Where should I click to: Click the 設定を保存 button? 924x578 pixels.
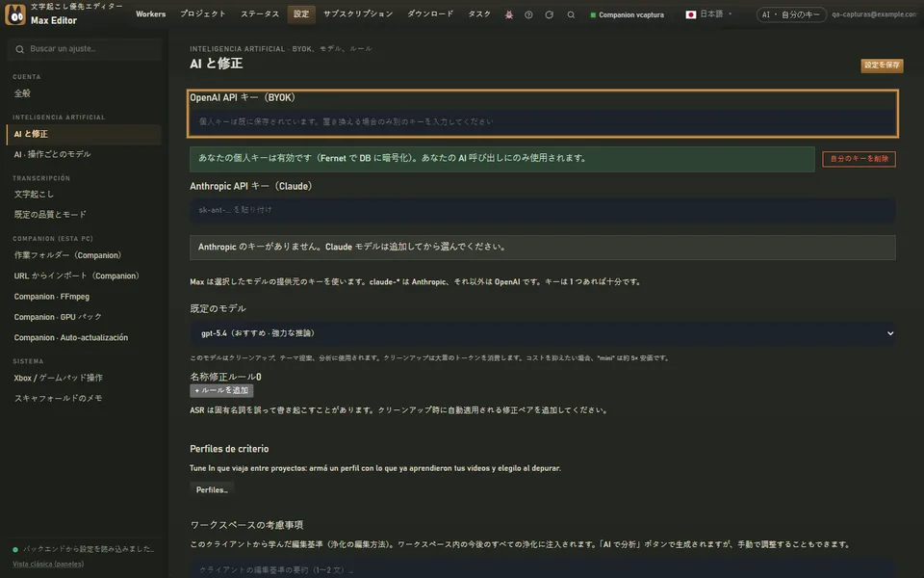tap(882, 66)
